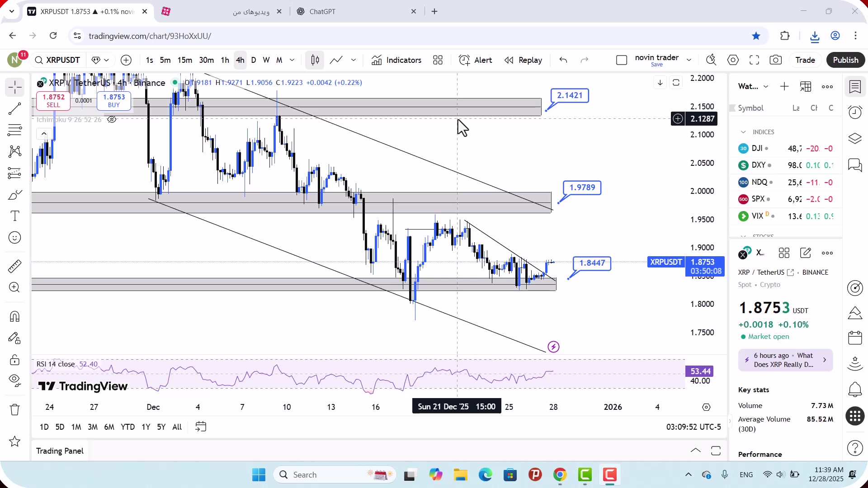868x488 pixels.
Task: Collapse the indicator legend arrow
Action: pyautogui.click(x=43, y=133)
